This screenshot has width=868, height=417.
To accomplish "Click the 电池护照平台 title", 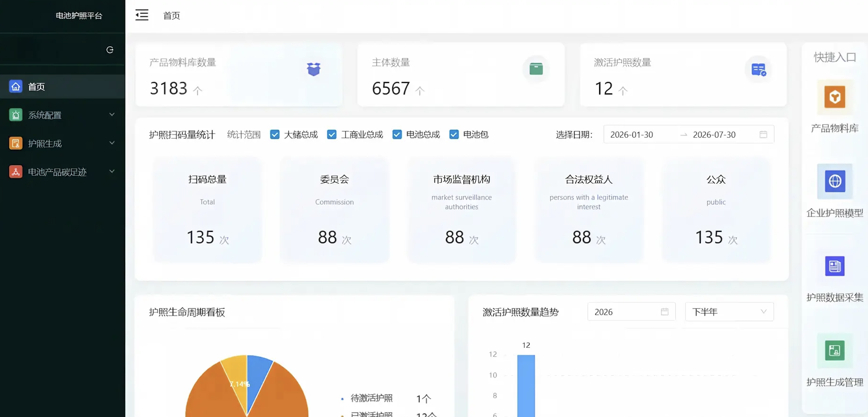I will pyautogui.click(x=79, y=15).
